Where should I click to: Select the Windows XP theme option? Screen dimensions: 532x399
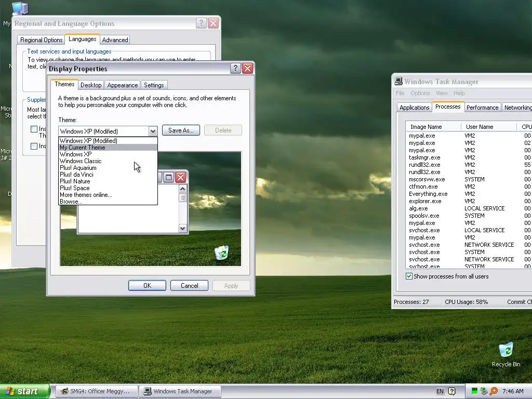coord(108,154)
